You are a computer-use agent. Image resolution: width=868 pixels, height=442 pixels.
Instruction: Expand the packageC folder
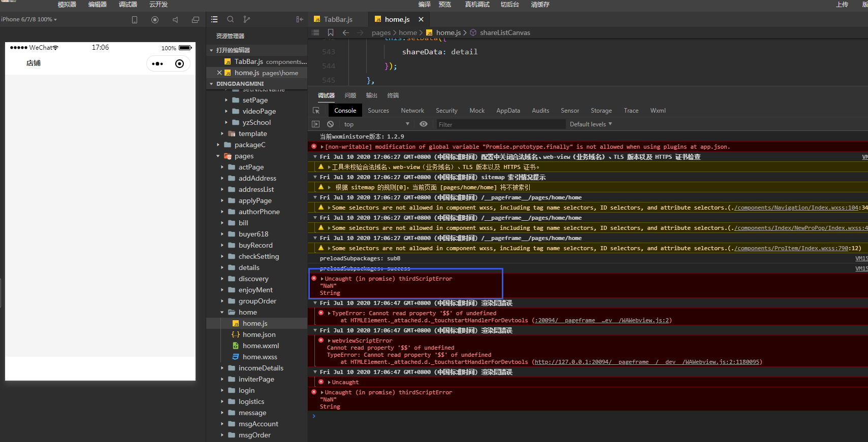(x=218, y=145)
